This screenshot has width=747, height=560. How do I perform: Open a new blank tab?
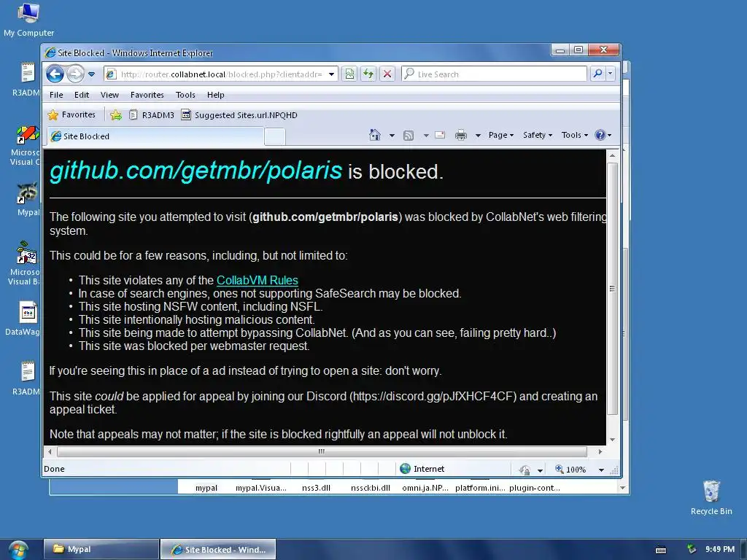coord(275,136)
